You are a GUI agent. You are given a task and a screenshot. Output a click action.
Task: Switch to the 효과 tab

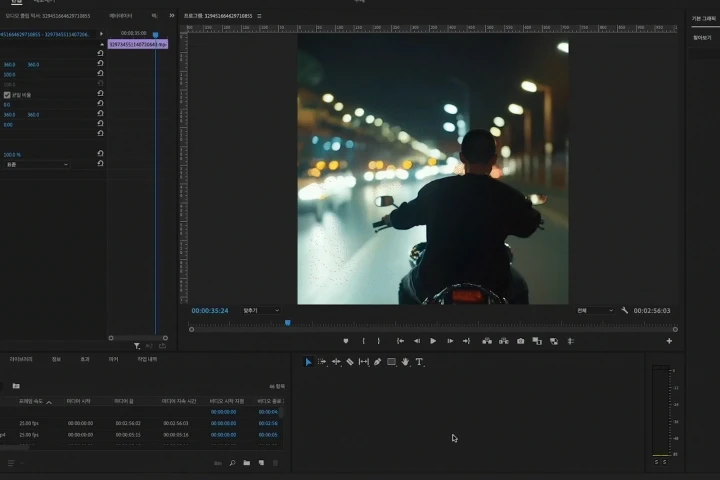click(85, 359)
